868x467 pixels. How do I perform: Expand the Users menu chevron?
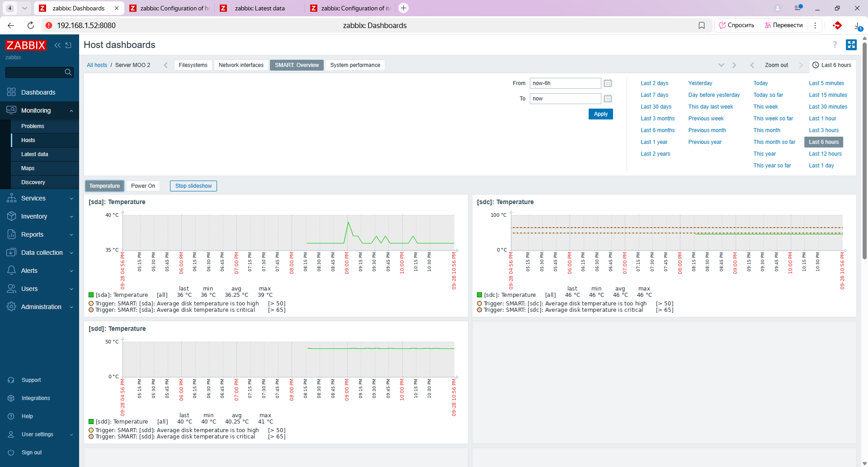(x=71, y=289)
